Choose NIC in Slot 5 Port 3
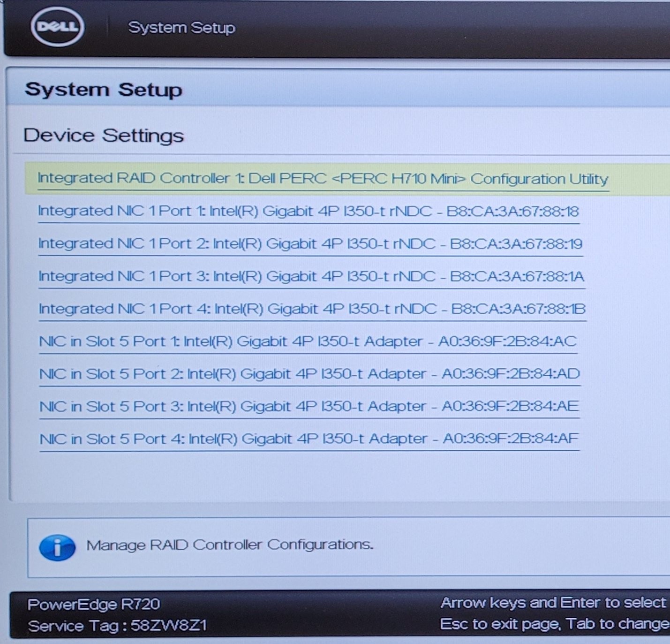Viewport: 670px width, 644px height. coord(309,406)
